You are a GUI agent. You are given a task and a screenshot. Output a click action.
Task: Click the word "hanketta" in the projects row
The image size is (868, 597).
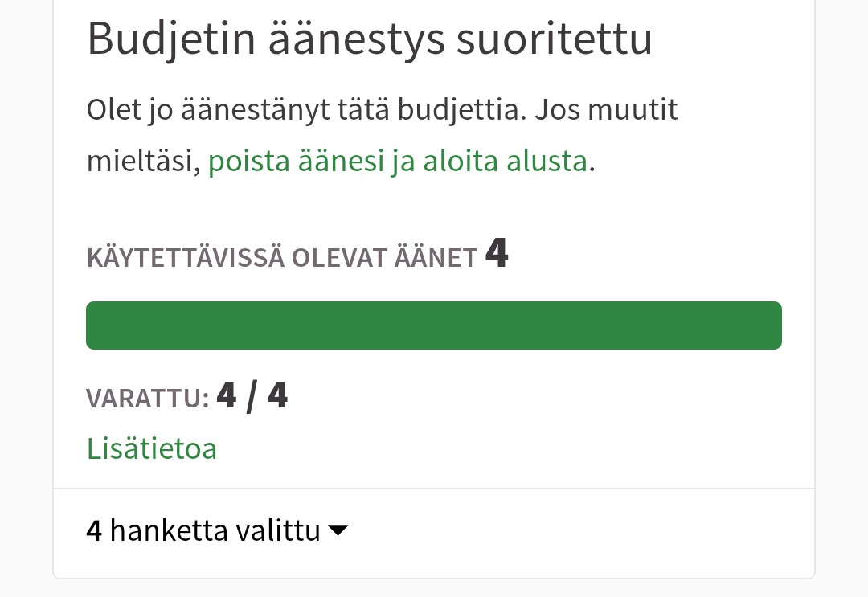pyautogui.click(x=171, y=531)
